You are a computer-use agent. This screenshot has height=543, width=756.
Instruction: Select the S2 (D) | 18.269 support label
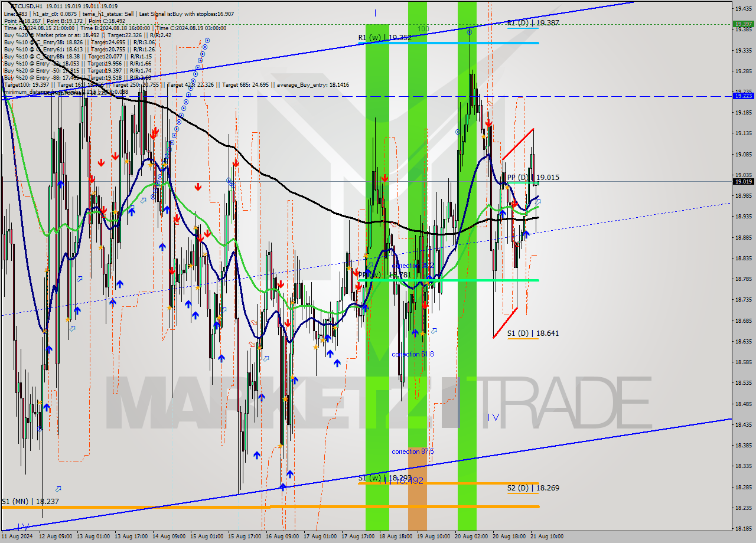coord(533,488)
